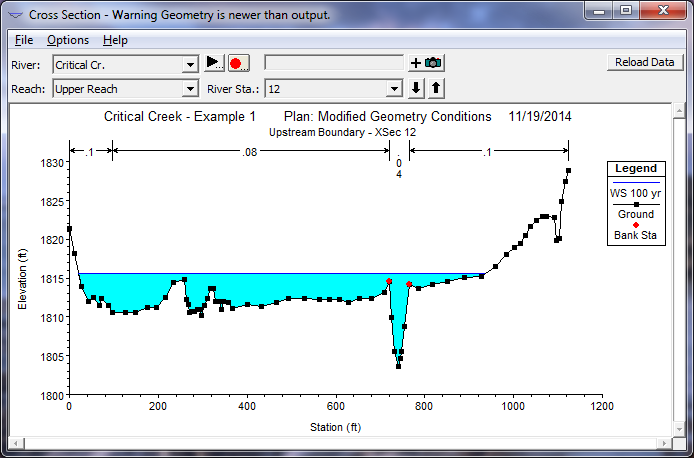
Task: Click the plus camera snapshot icon
Action: (426, 63)
